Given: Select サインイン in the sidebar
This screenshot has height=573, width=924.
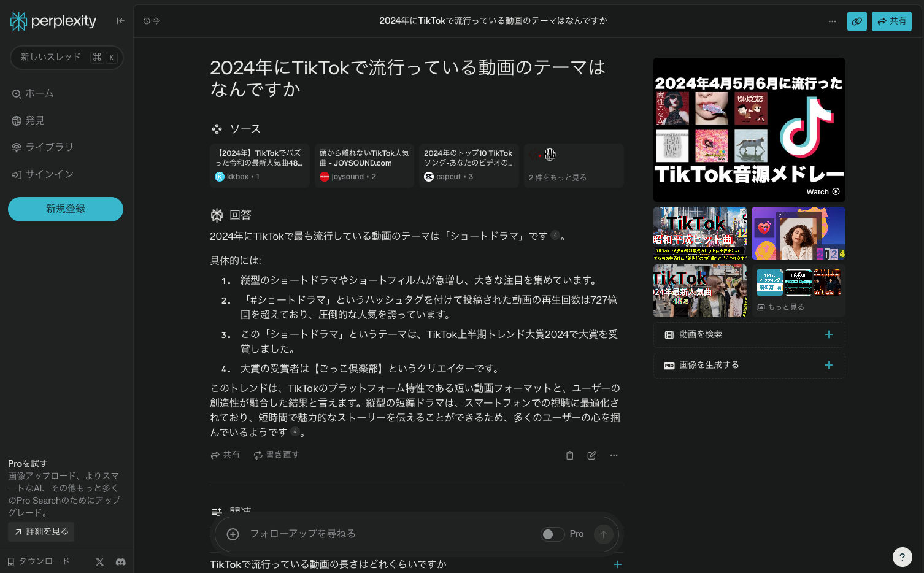Looking at the screenshot, I should pos(42,174).
